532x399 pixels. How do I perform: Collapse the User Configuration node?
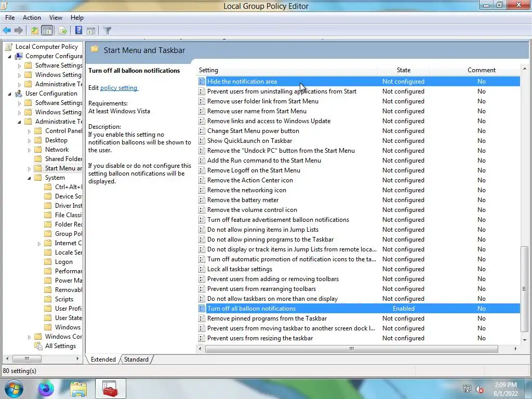pyautogui.click(x=9, y=94)
